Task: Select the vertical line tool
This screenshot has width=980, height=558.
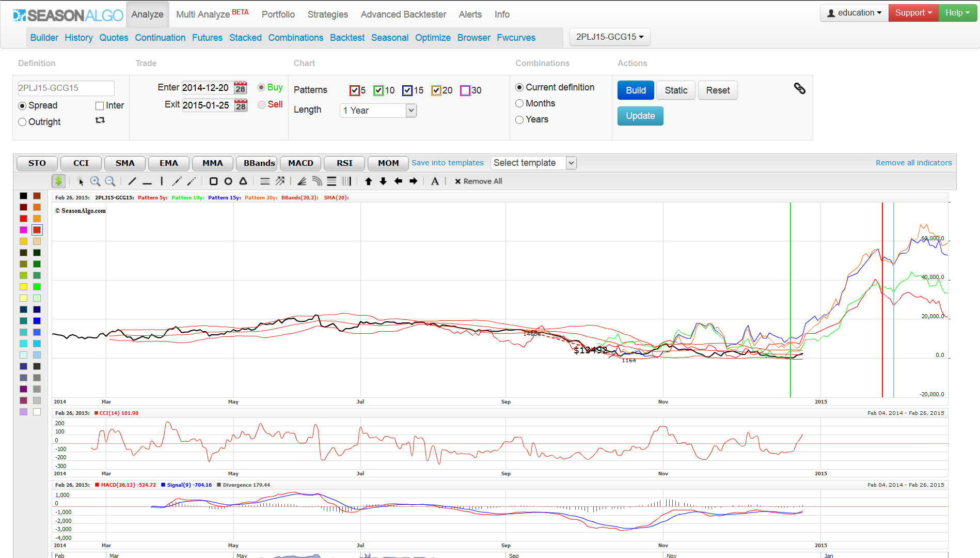Action: (162, 181)
